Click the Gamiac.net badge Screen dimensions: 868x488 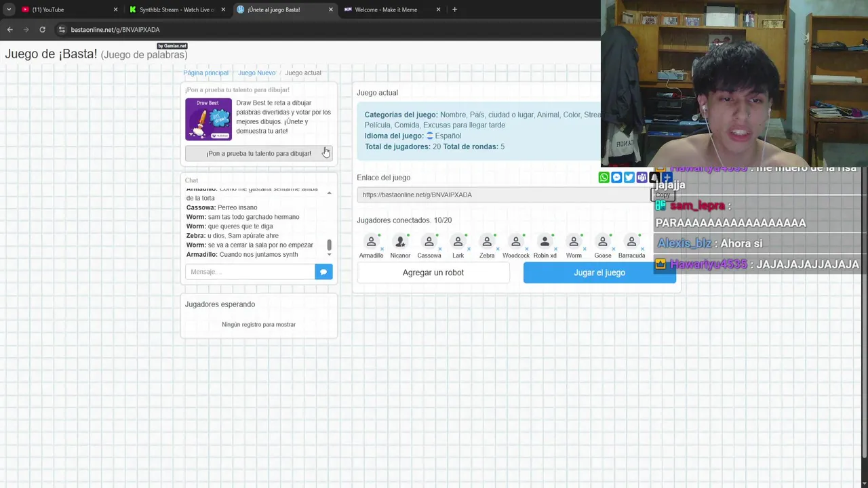(172, 46)
